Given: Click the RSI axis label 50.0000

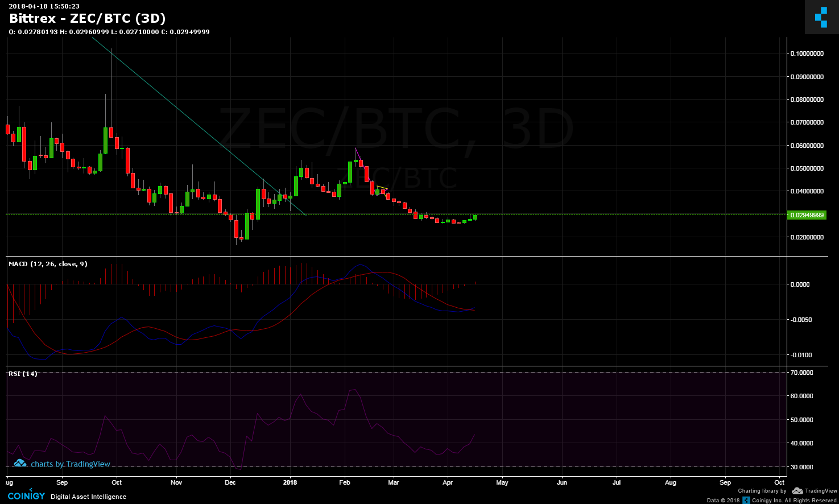Looking at the screenshot, I should click(x=801, y=420).
